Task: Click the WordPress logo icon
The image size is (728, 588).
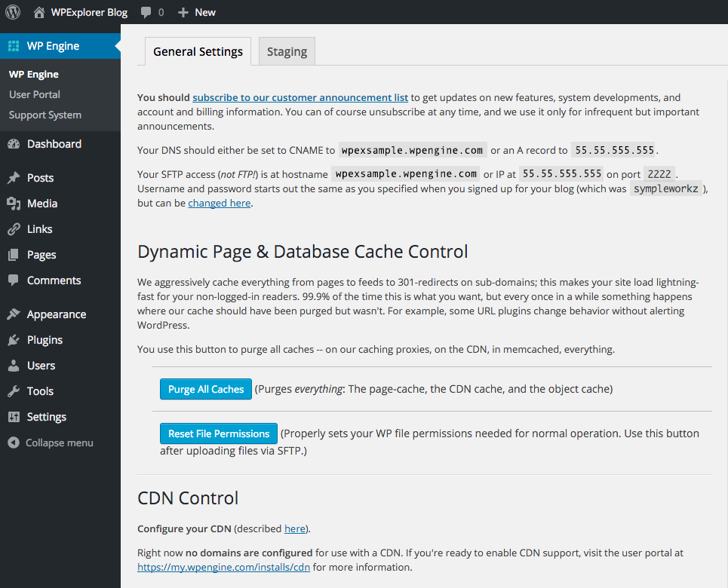Action: pyautogui.click(x=13, y=12)
